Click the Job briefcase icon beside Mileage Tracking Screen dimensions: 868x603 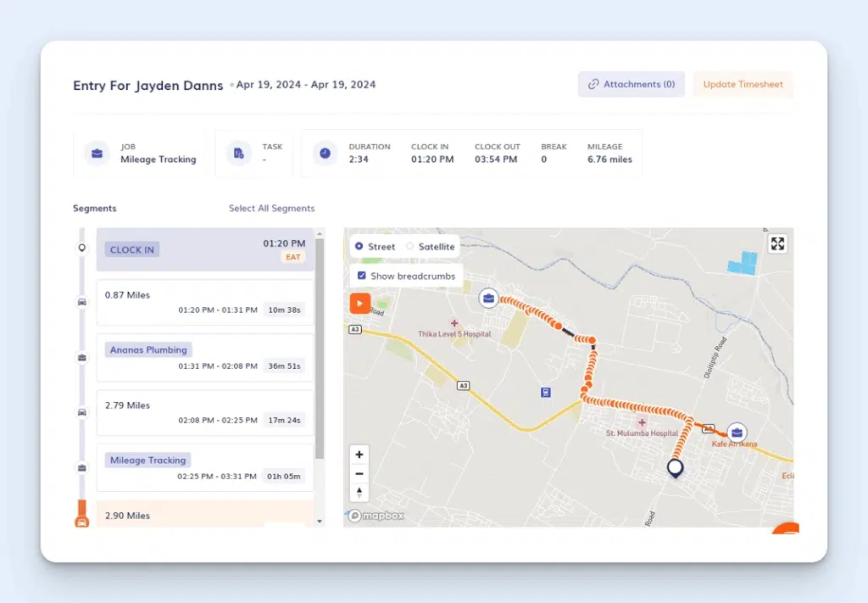coord(97,153)
